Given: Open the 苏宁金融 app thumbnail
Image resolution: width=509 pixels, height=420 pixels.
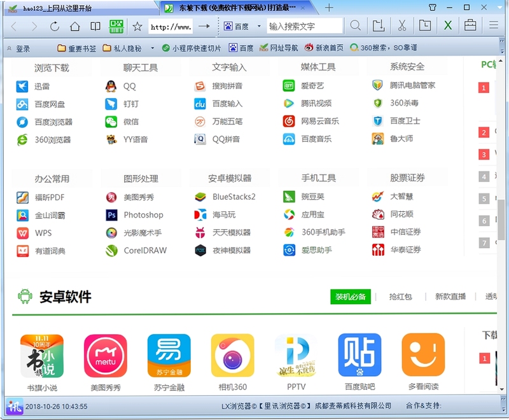Looking at the screenshot, I should 169,356.
